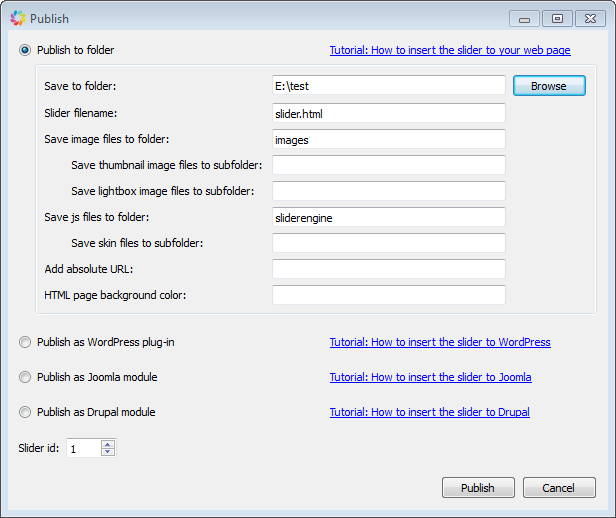The image size is (616, 518).
Task: Cancel the publish dialog
Action: tap(559, 488)
